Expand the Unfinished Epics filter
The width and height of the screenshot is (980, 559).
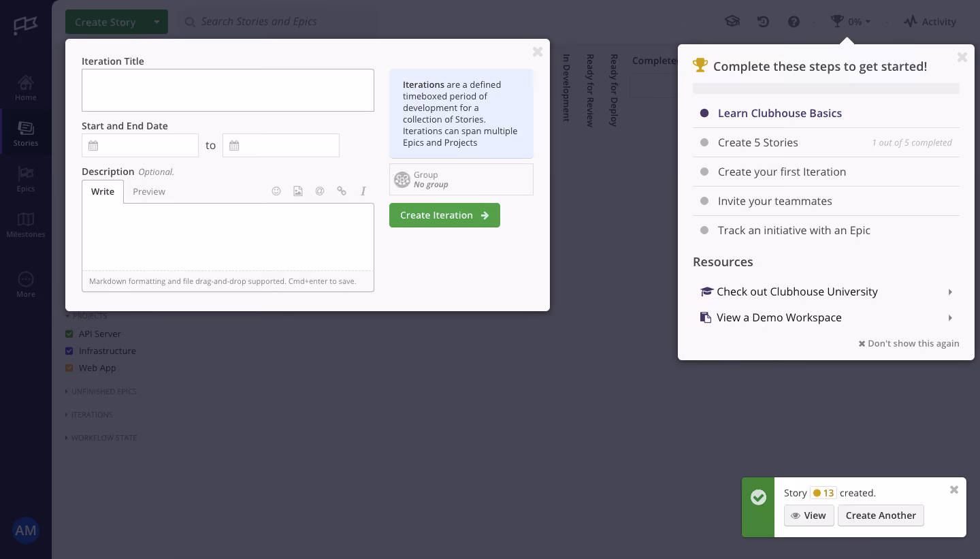click(x=101, y=392)
